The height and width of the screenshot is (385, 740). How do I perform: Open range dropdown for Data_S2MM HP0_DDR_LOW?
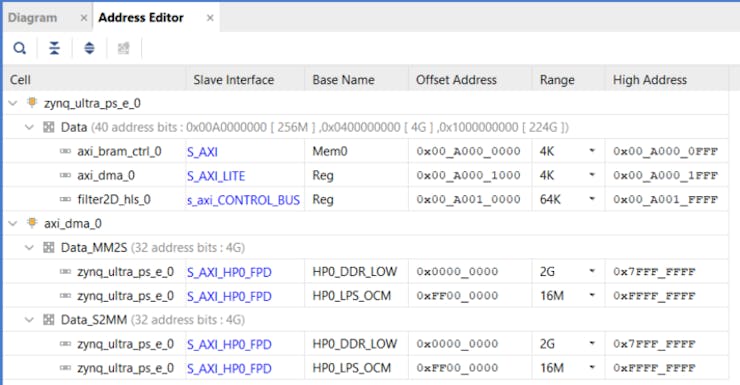592,343
